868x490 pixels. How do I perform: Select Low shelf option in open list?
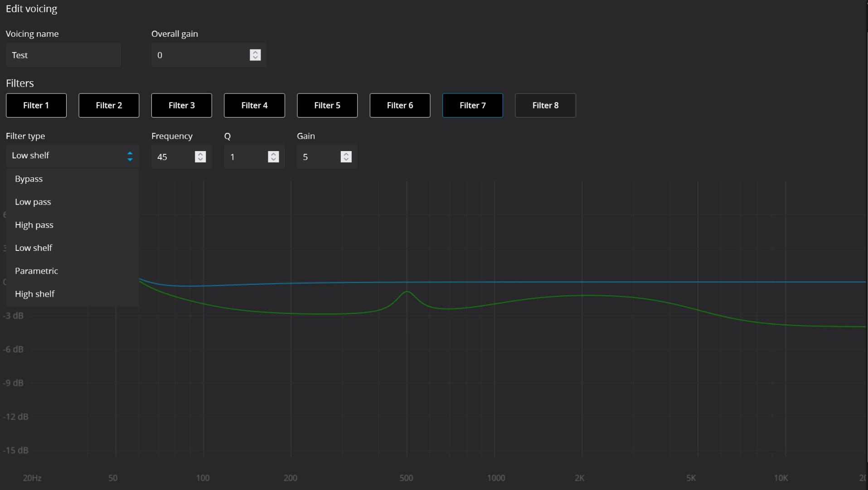(34, 248)
